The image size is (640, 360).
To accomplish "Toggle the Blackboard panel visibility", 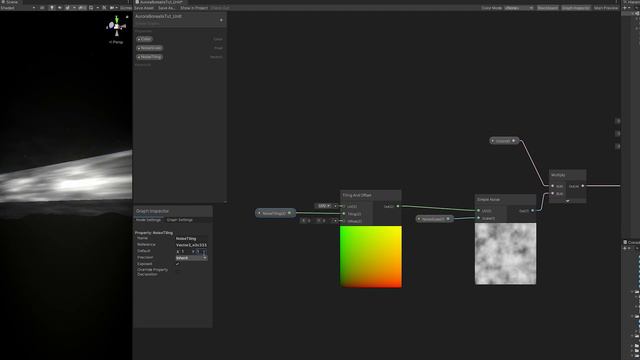I will 548,8.
